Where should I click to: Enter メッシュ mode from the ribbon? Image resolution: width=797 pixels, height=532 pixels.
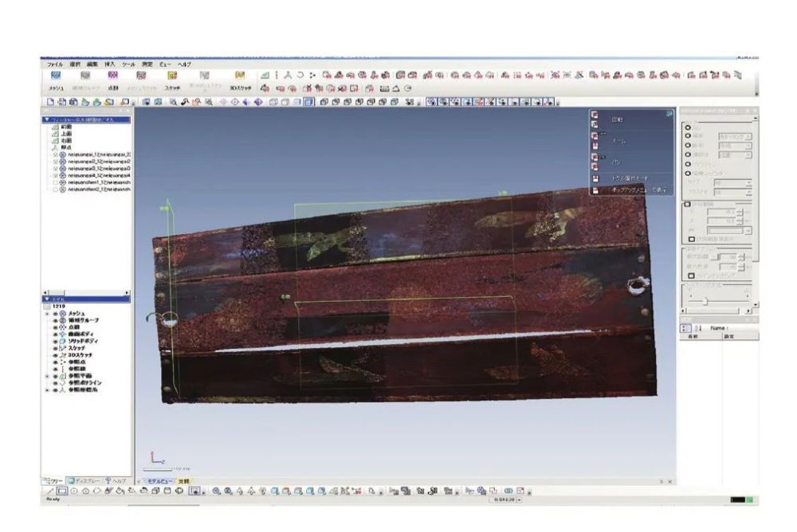coord(56,80)
